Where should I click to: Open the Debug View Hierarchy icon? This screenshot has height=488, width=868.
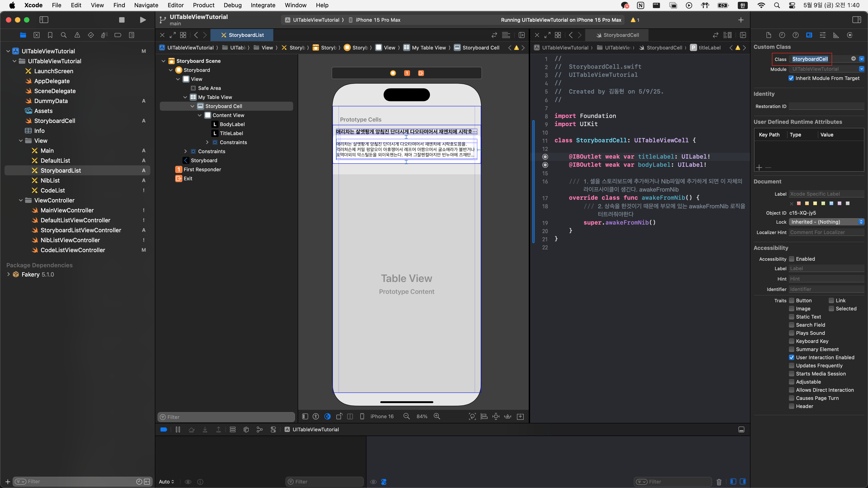pyautogui.click(x=246, y=429)
